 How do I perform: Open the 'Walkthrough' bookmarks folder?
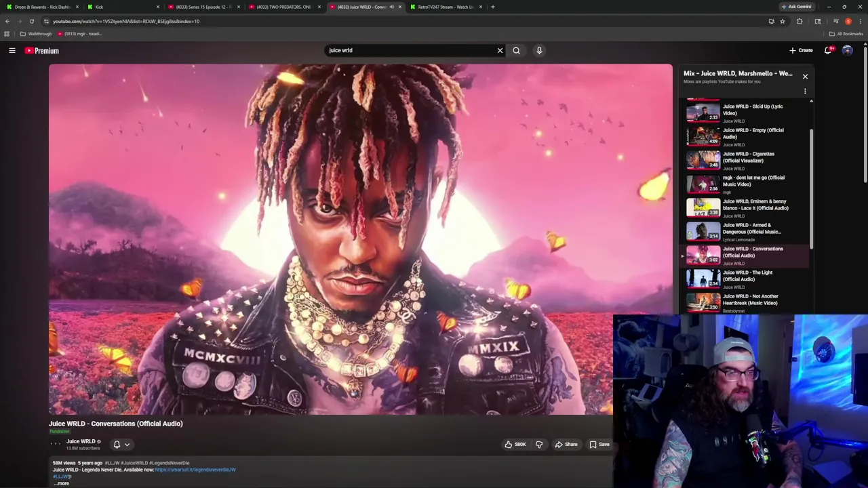point(36,34)
